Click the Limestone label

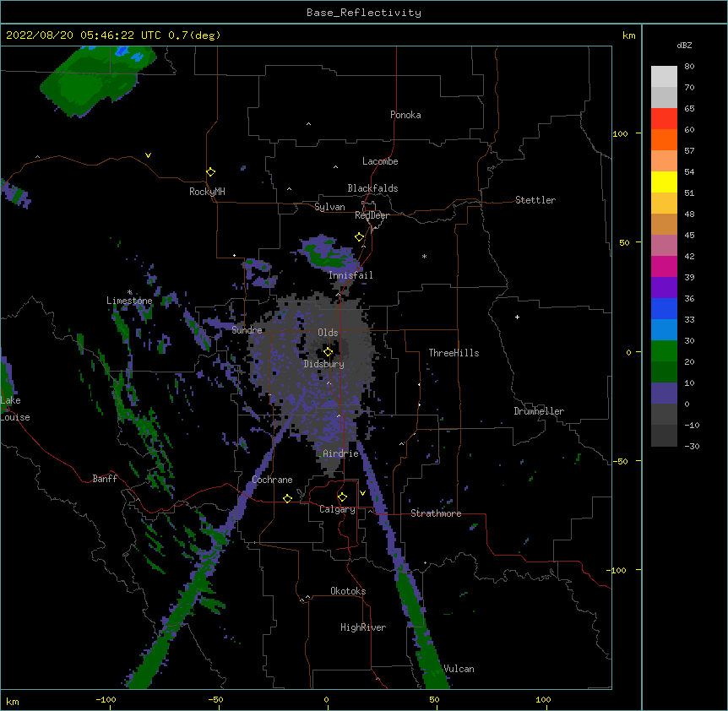[129, 301]
